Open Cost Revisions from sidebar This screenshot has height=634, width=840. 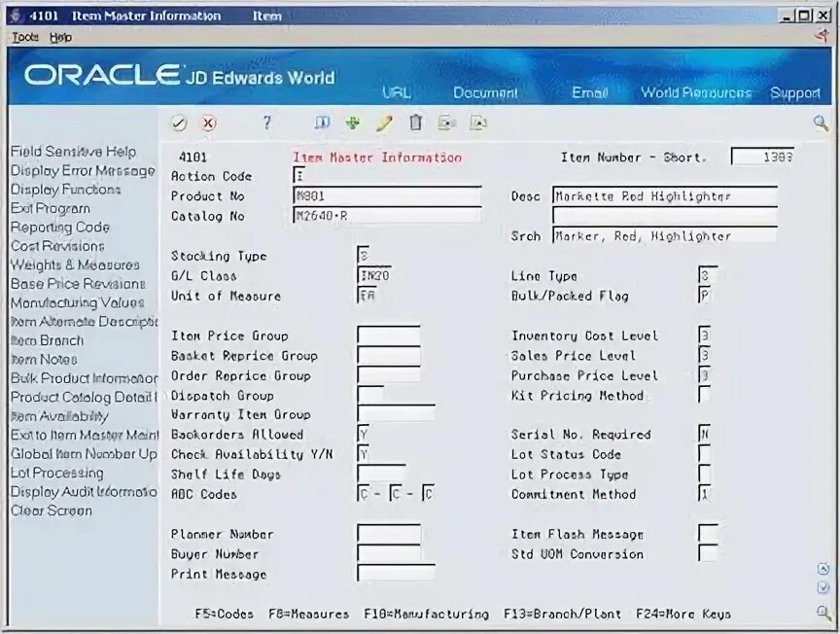coord(58,246)
